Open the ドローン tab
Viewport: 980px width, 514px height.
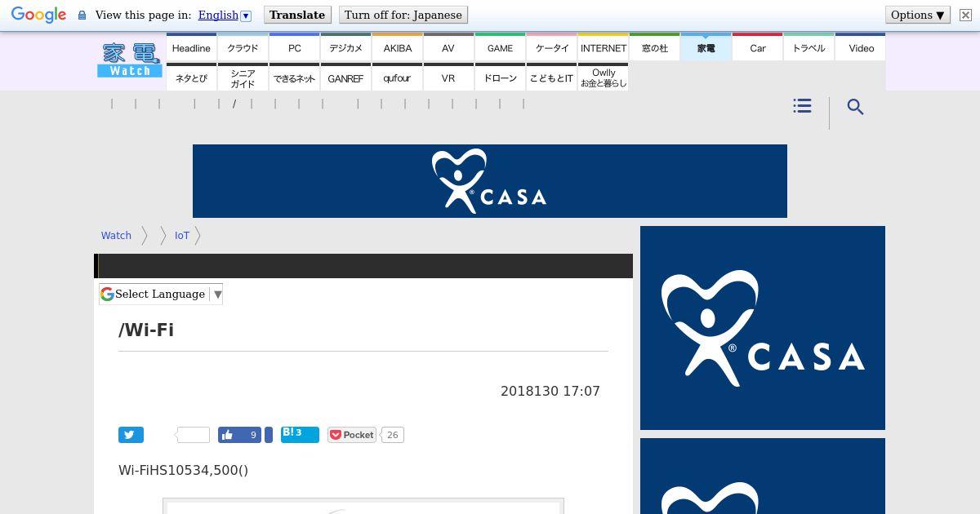[500, 78]
